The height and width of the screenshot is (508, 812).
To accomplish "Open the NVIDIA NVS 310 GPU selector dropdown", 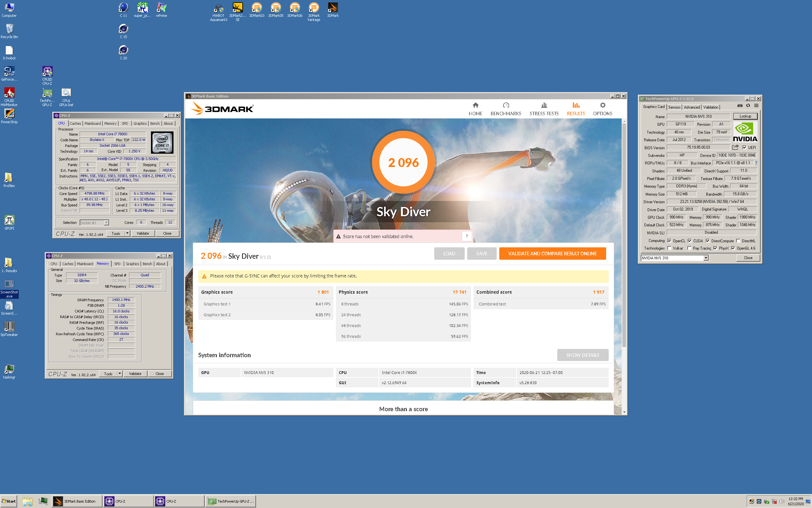I will point(706,258).
